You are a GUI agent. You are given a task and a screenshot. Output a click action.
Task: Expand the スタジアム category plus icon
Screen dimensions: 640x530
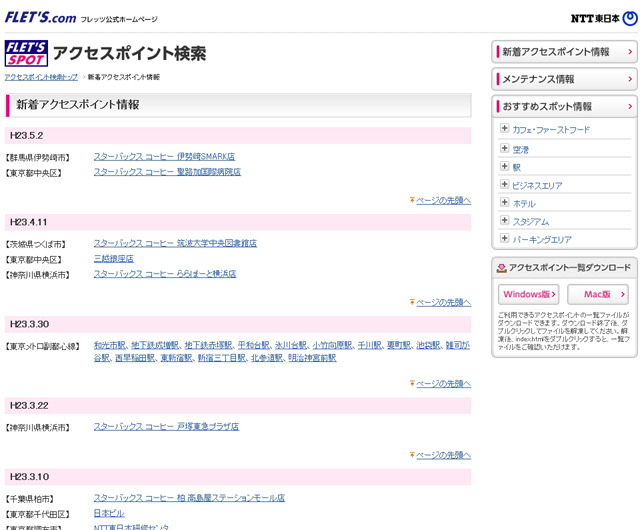504,220
